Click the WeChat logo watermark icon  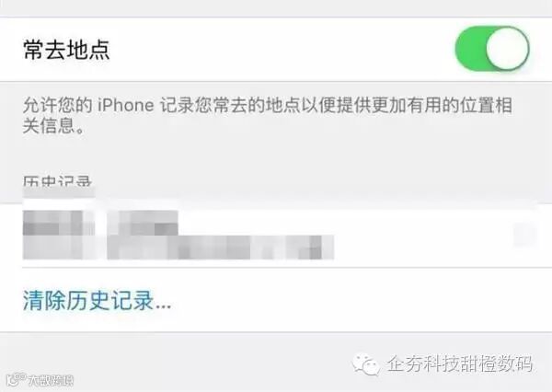(x=366, y=363)
